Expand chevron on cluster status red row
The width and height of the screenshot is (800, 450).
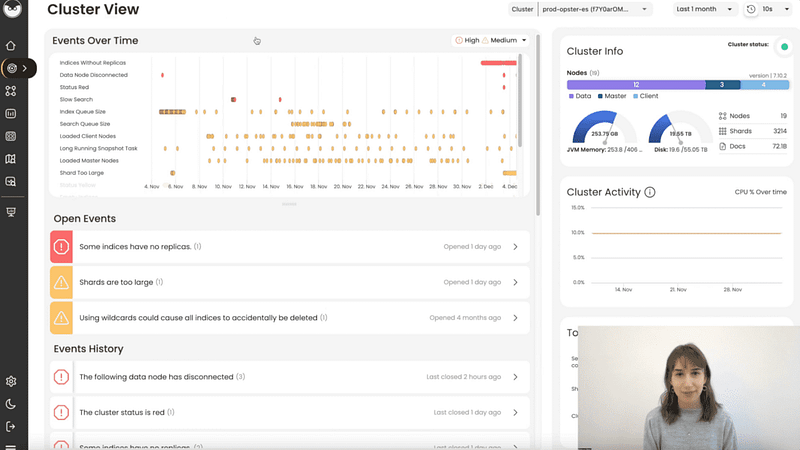click(x=515, y=412)
